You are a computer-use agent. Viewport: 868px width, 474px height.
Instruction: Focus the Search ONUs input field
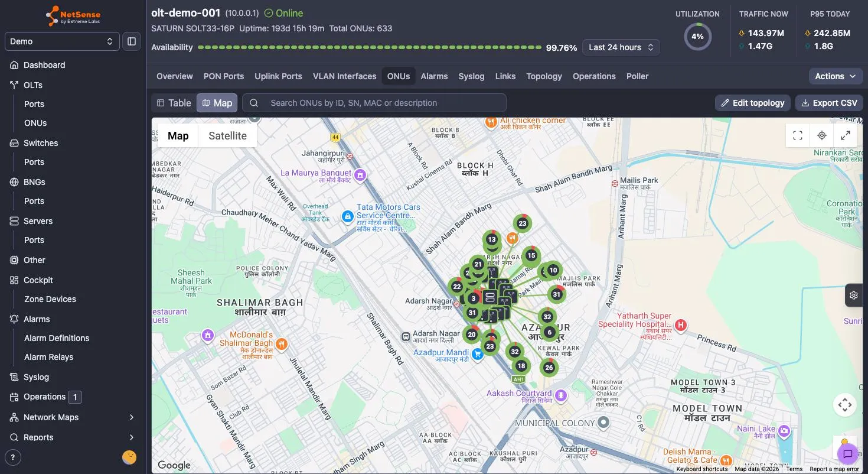coord(374,103)
